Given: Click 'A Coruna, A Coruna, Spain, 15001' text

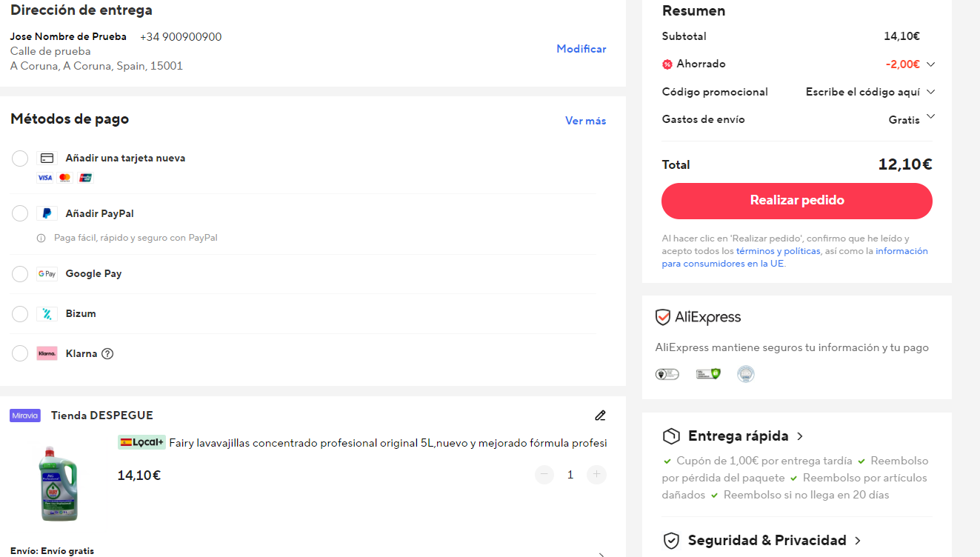Looking at the screenshot, I should tap(96, 66).
